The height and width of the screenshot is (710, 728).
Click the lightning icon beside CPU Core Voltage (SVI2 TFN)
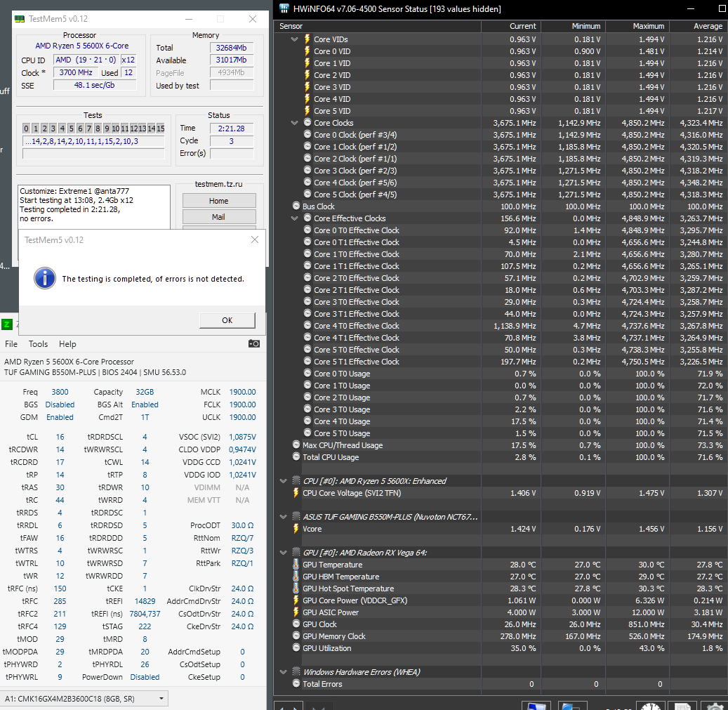(296, 493)
